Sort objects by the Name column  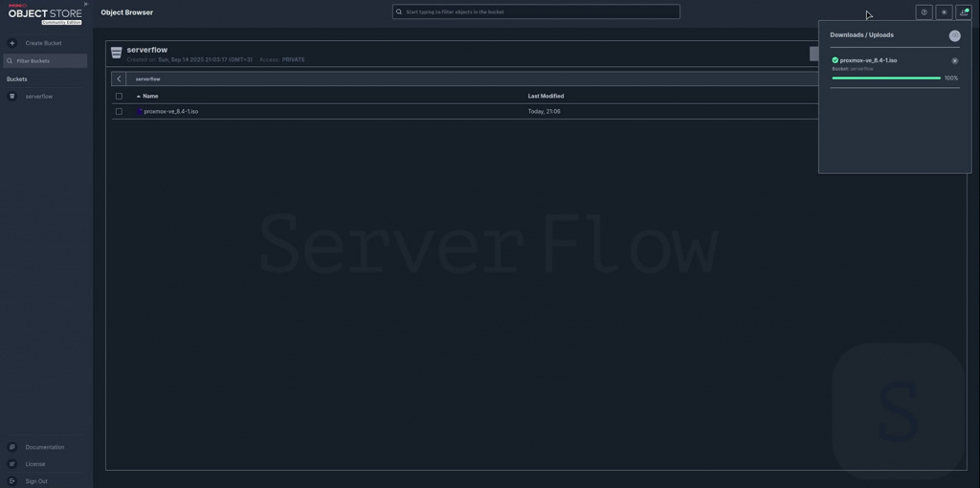point(150,96)
